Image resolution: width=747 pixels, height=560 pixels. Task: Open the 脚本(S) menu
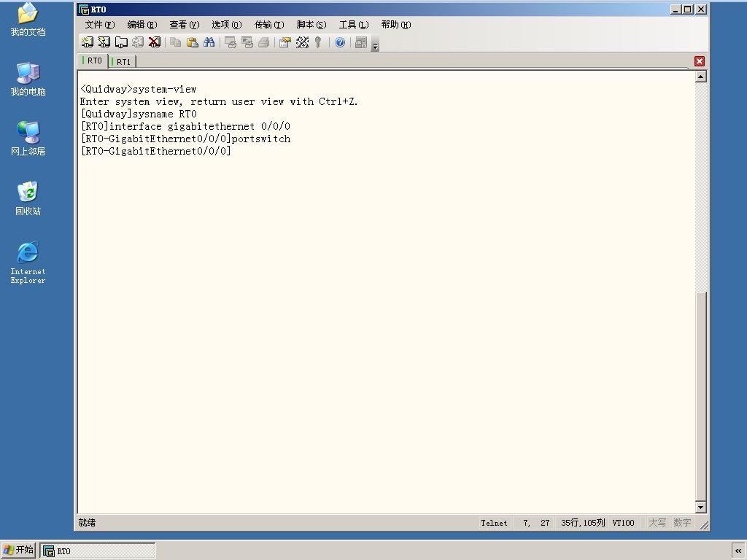point(311,25)
